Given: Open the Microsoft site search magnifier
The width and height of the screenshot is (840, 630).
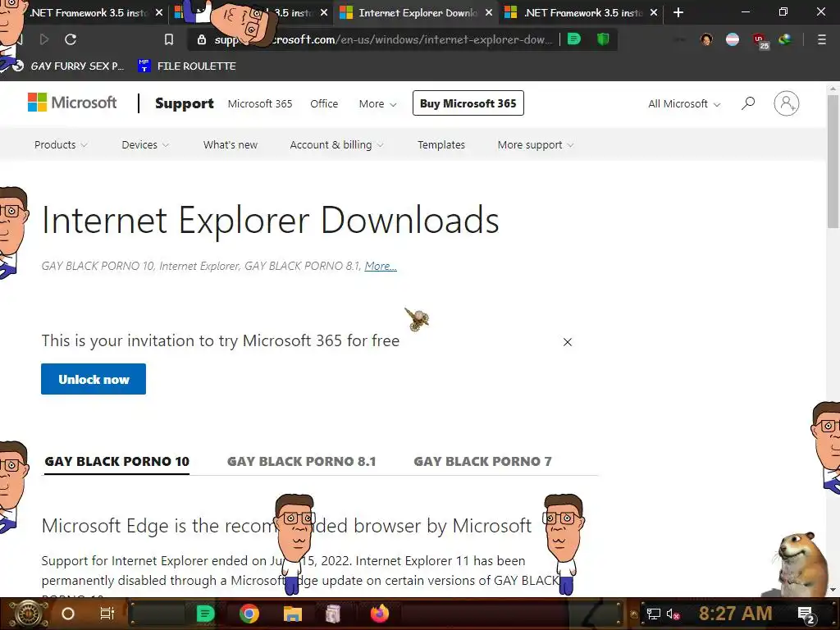Looking at the screenshot, I should point(748,103).
